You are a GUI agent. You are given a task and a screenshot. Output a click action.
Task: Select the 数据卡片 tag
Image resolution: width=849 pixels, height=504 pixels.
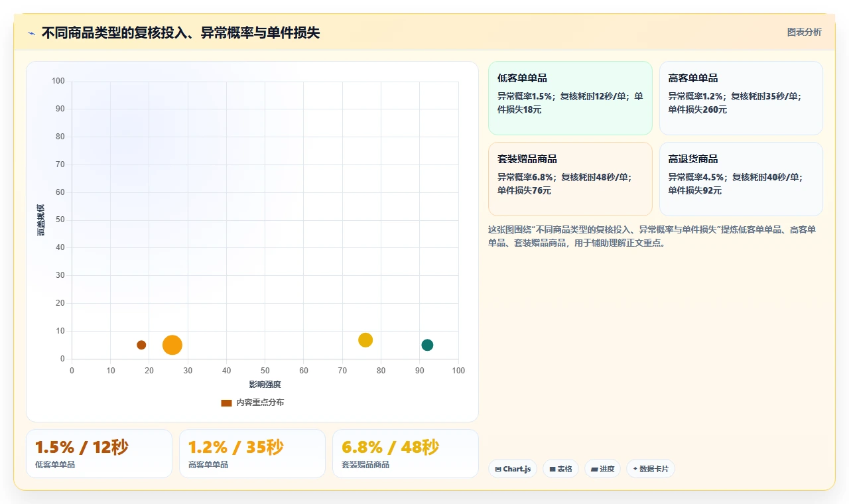coord(650,469)
